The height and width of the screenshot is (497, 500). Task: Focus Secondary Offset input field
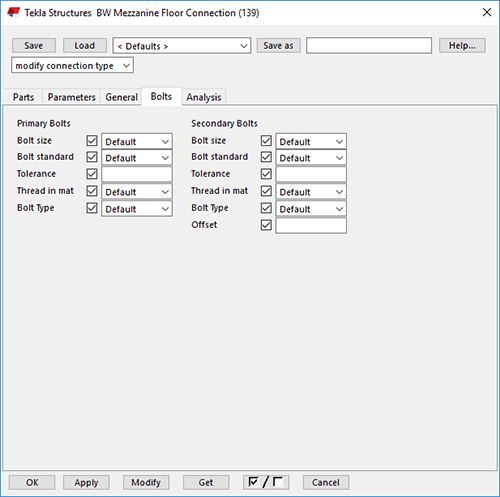pyautogui.click(x=311, y=226)
